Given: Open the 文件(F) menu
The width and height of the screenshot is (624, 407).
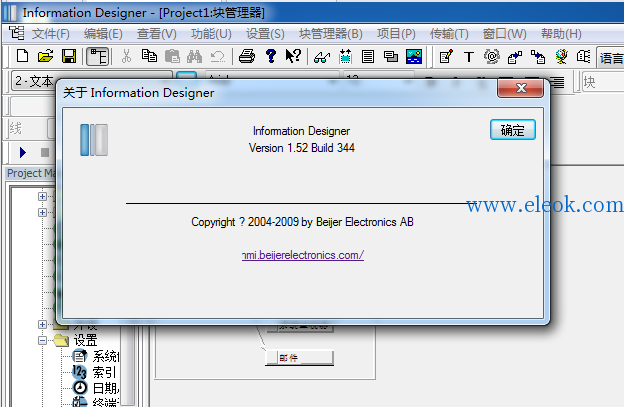Looking at the screenshot, I should point(51,34).
